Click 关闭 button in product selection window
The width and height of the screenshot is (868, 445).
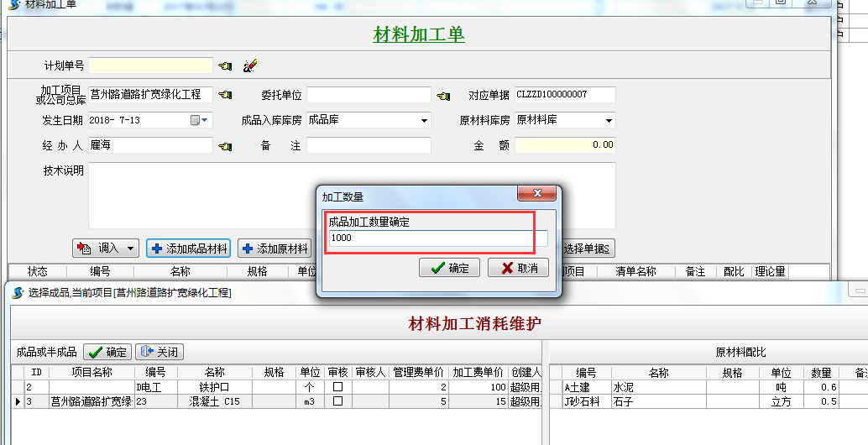[x=159, y=353]
